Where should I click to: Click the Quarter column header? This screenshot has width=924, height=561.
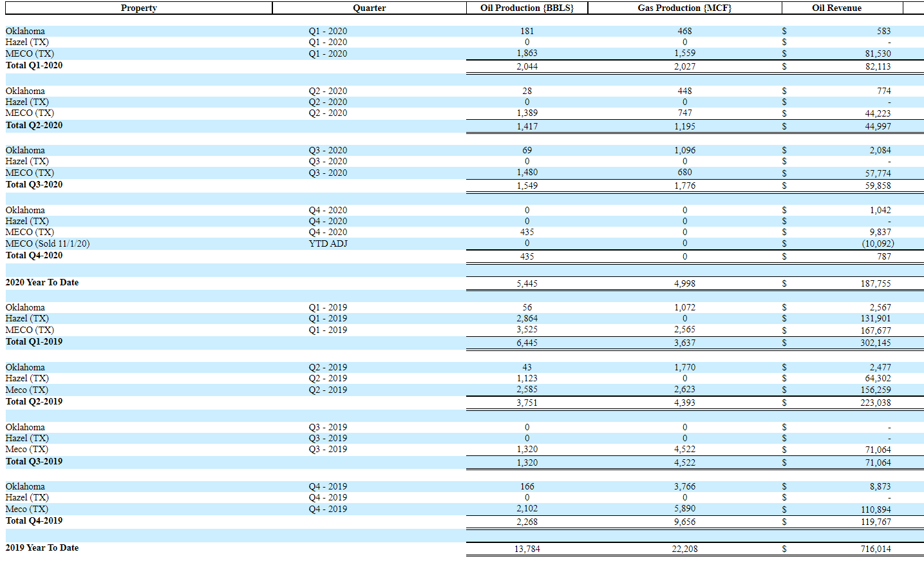tap(369, 8)
